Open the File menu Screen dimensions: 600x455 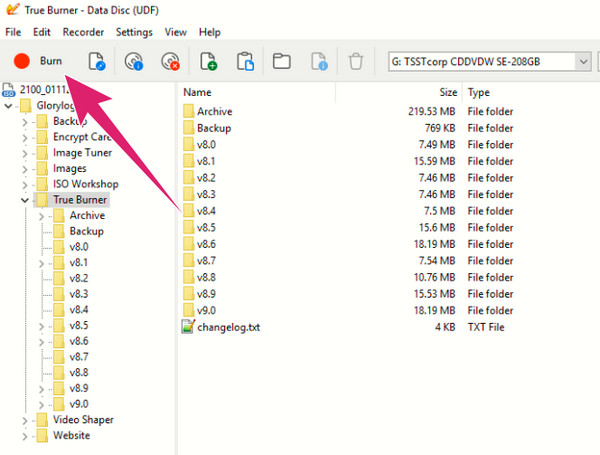click(x=13, y=32)
